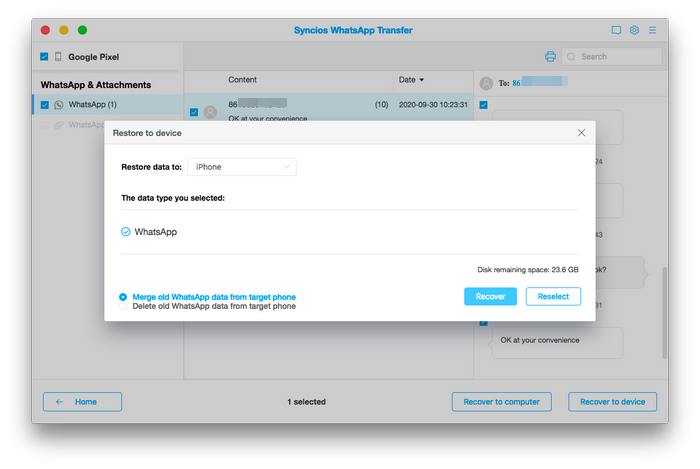Click the Content column header
Screen dimensions: 700x469
pyautogui.click(x=242, y=79)
